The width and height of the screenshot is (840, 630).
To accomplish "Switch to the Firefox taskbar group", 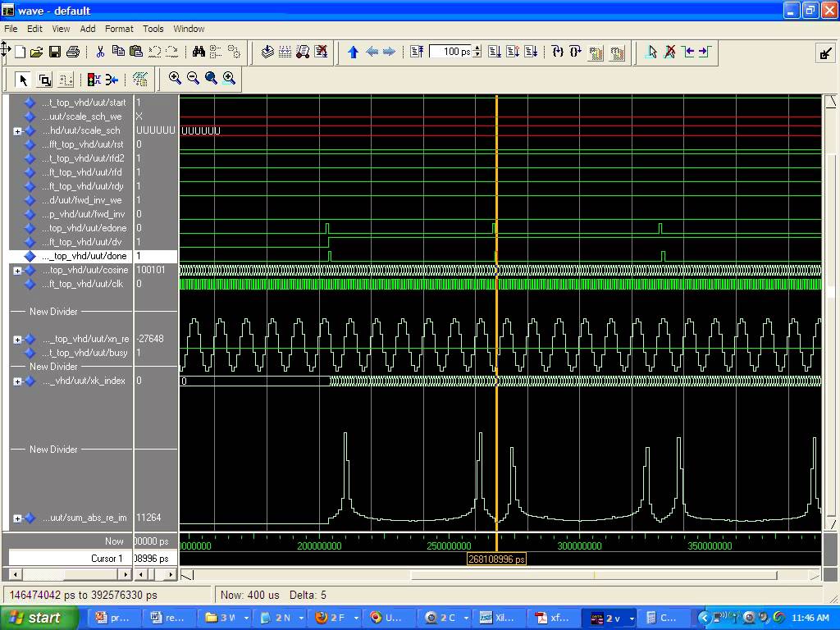I will coord(336,618).
